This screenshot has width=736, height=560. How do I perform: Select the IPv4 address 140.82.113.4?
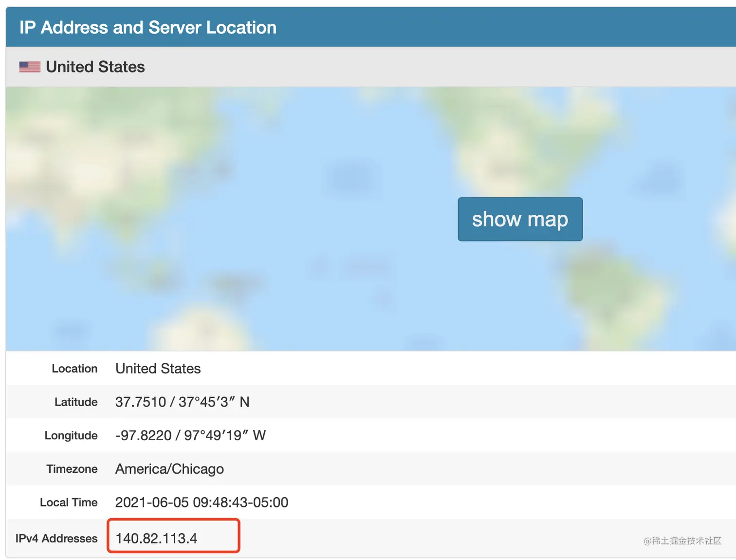tap(156, 539)
